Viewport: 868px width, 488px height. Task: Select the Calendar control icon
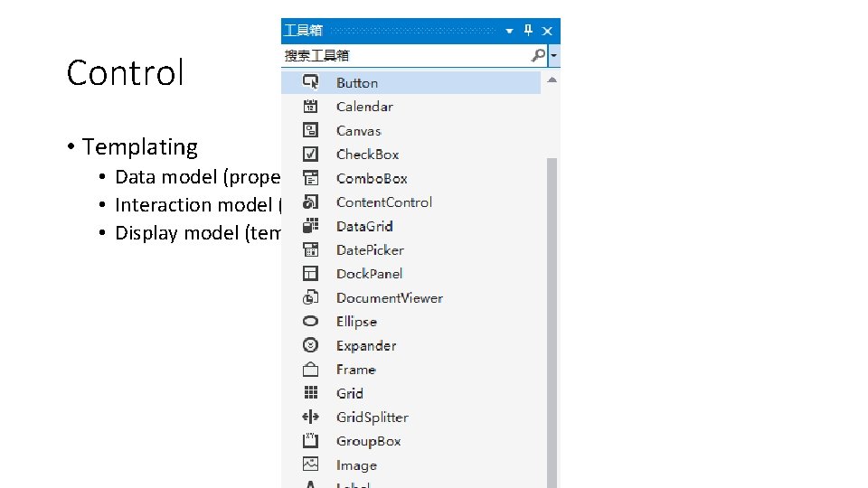[310, 107]
